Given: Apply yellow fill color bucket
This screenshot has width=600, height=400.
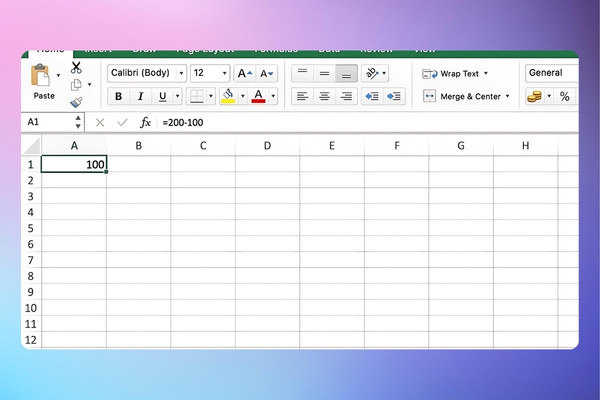Looking at the screenshot, I should (228, 96).
